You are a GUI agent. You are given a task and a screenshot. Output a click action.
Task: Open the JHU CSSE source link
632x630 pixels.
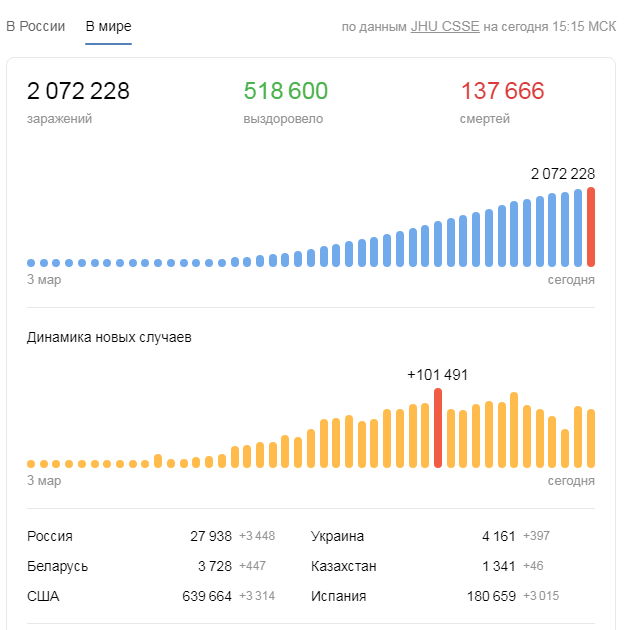coord(444,26)
